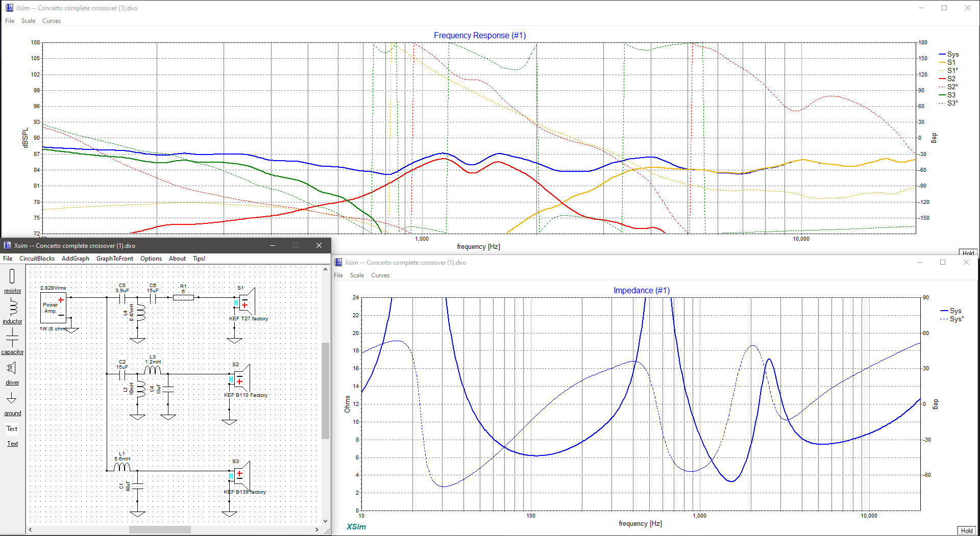The width and height of the screenshot is (980, 536).
Task: Click schematic horizontal scrollbar thumb
Action: click(160, 529)
